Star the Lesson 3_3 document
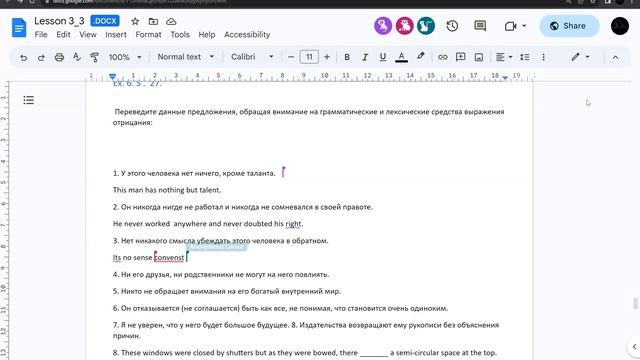Image resolution: width=640 pixels, height=360 pixels. pos(135,21)
